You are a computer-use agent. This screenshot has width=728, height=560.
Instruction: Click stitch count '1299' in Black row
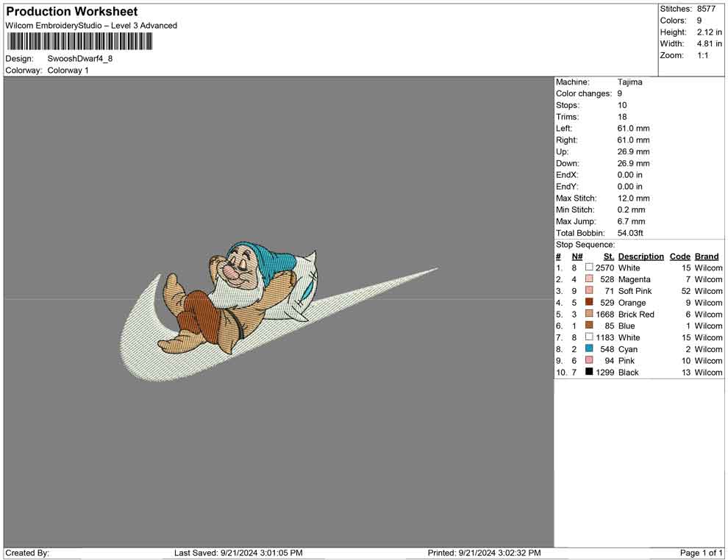[x=604, y=372]
